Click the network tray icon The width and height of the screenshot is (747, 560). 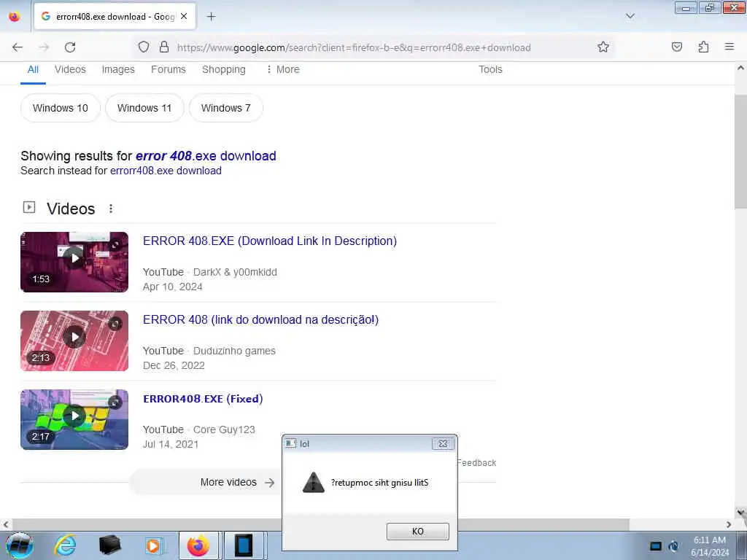click(673, 546)
